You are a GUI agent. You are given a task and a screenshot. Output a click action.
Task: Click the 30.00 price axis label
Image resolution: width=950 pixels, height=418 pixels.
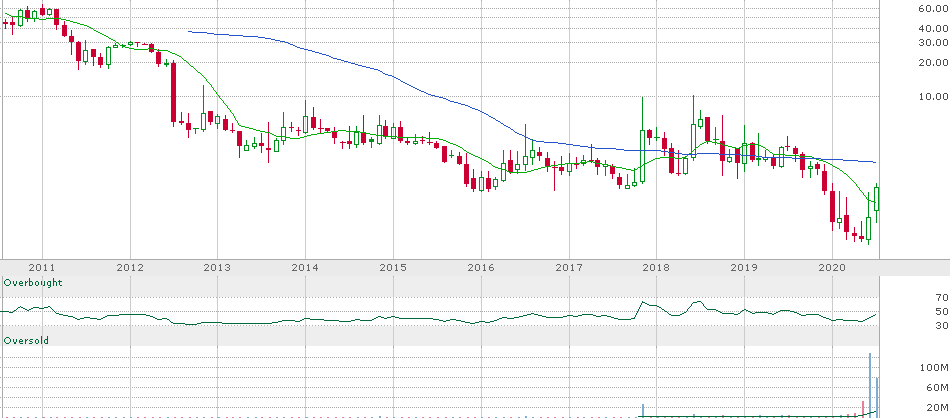coord(932,42)
